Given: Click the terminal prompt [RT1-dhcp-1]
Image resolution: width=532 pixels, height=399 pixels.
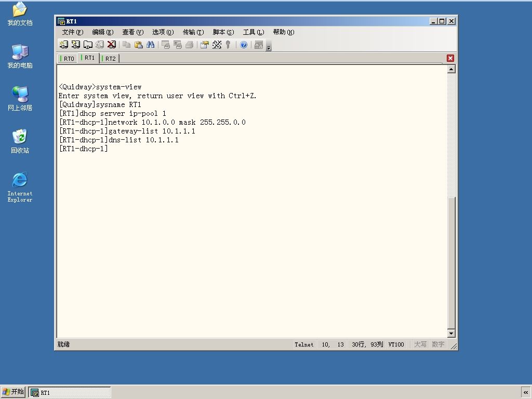Looking at the screenshot, I should pos(84,149).
